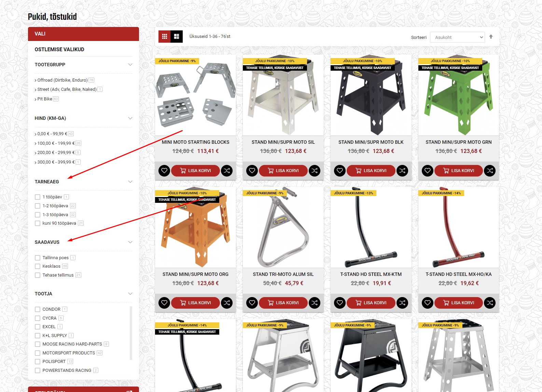Screen dimensions: 542x392
Task: Enable the Kesklaos availability checkbox
Action: click(38, 266)
